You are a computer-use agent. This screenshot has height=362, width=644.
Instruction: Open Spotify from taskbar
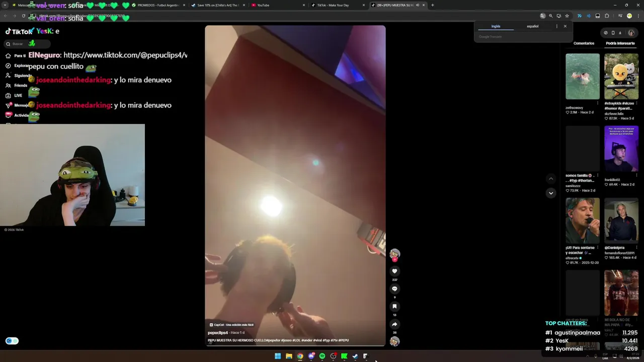pyautogui.click(x=322, y=356)
